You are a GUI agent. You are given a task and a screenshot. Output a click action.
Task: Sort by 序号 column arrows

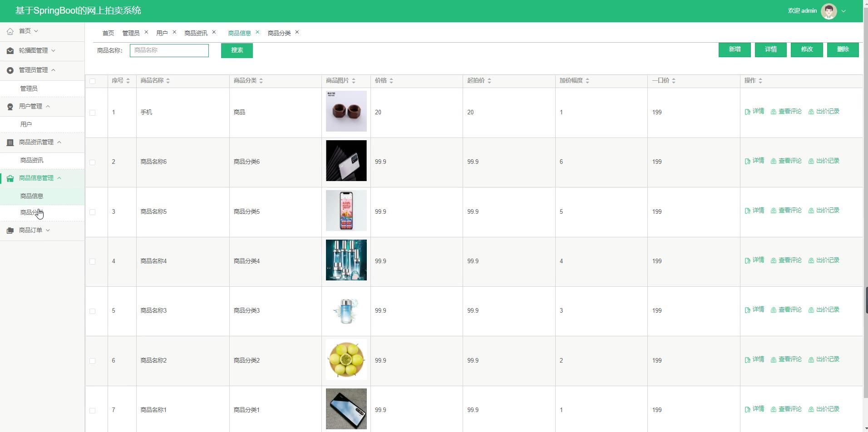(128, 81)
